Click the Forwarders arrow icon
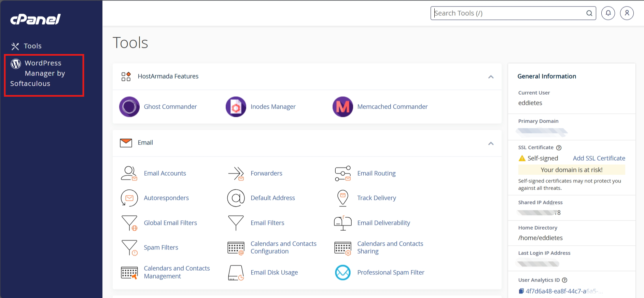The height and width of the screenshot is (298, 644). 236,173
